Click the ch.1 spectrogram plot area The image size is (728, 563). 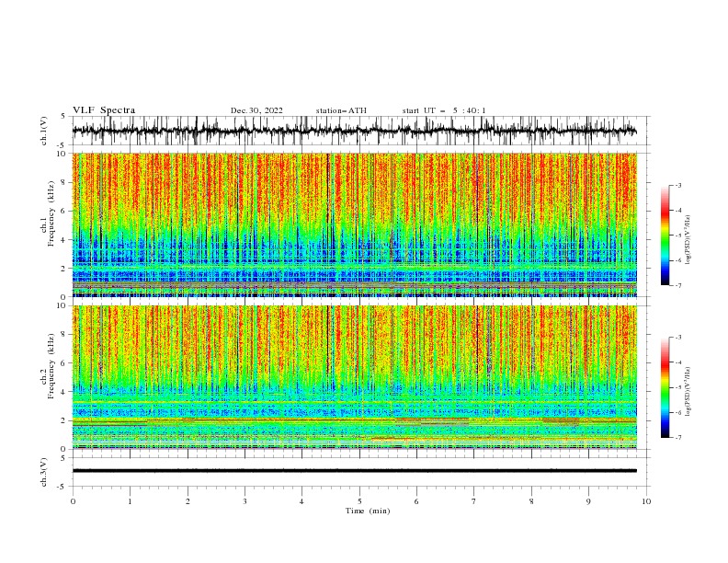354,224
